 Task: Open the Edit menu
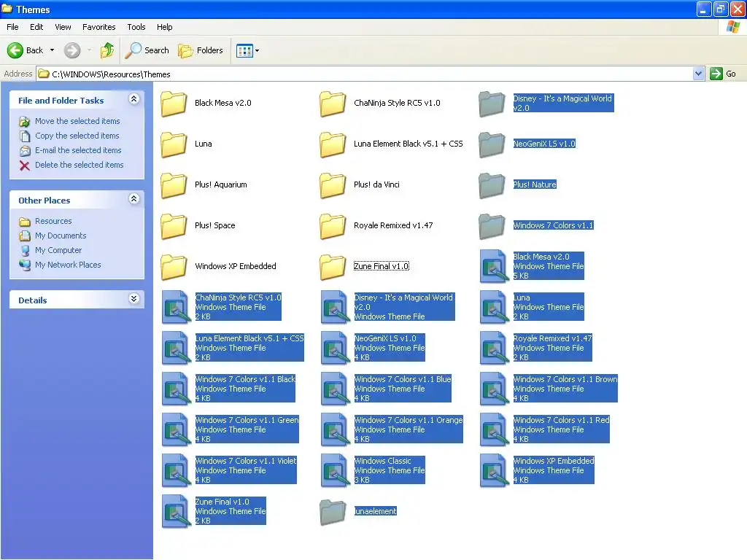pos(36,27)
